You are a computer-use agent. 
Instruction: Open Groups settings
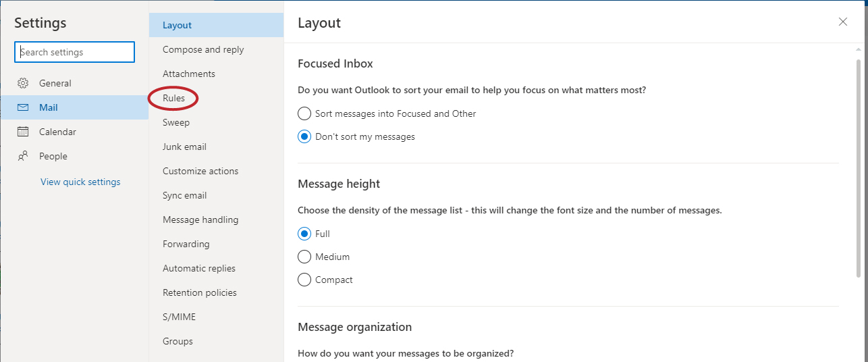coord(216,341)
